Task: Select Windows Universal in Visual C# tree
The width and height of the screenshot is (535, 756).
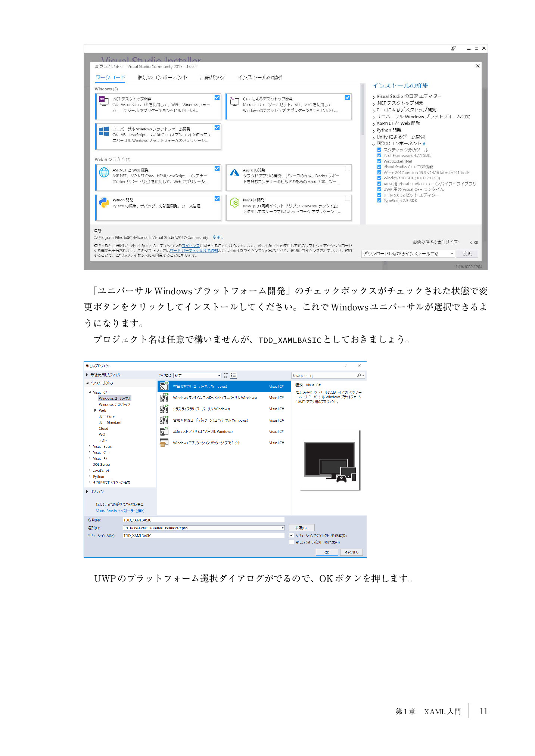Action: [115, 398]
